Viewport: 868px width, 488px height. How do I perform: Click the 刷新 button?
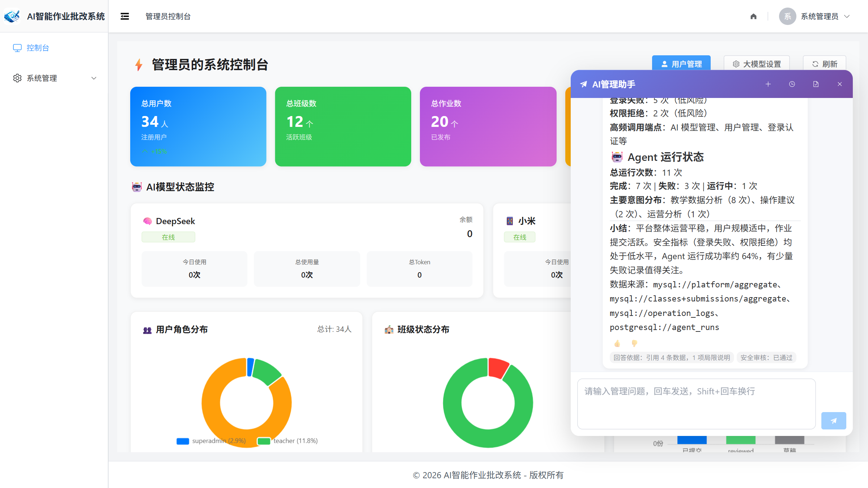point(824,64)
